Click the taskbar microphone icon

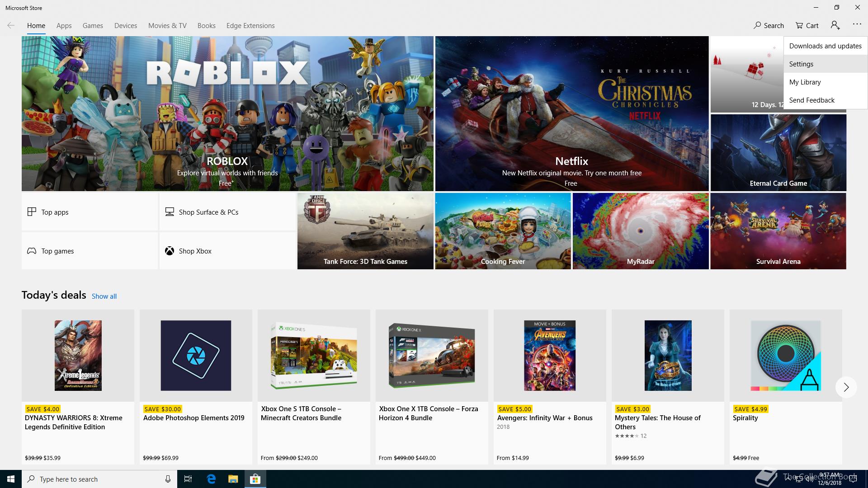(x=168, y=479)
